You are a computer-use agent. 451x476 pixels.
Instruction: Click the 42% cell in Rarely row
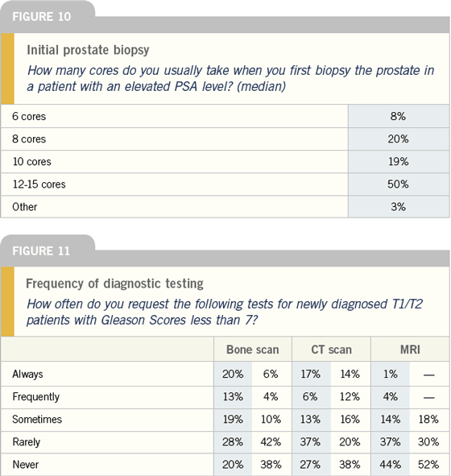[x=271, y=442]
